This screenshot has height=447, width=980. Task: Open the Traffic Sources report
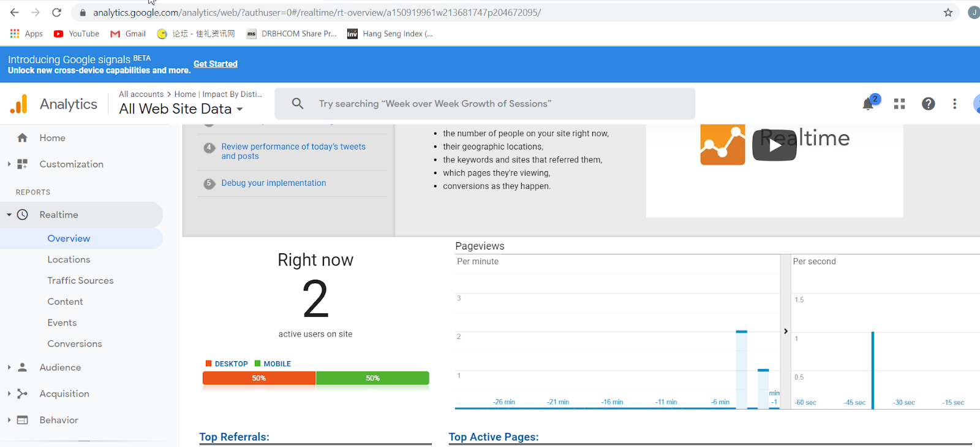[81, 280]
